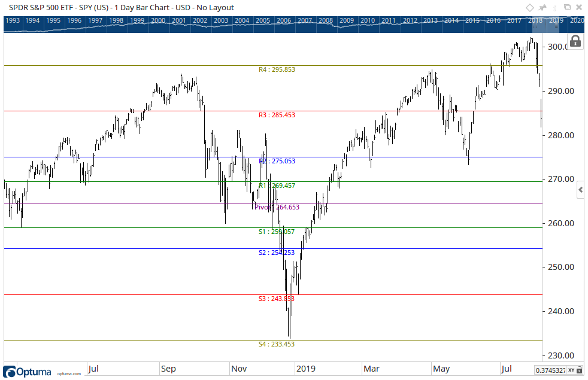Jump to 1999 in the year strip
Screen dimensions: 588x380
137,20
